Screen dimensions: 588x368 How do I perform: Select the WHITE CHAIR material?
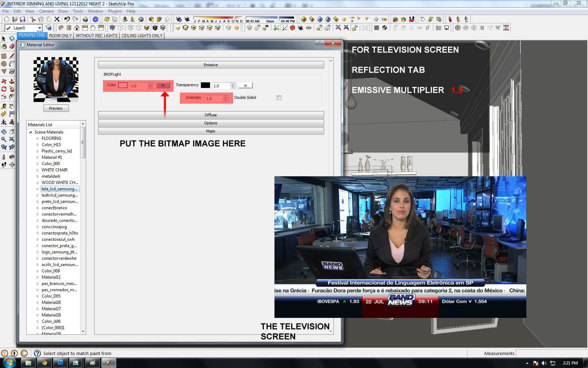pos(55,170)
